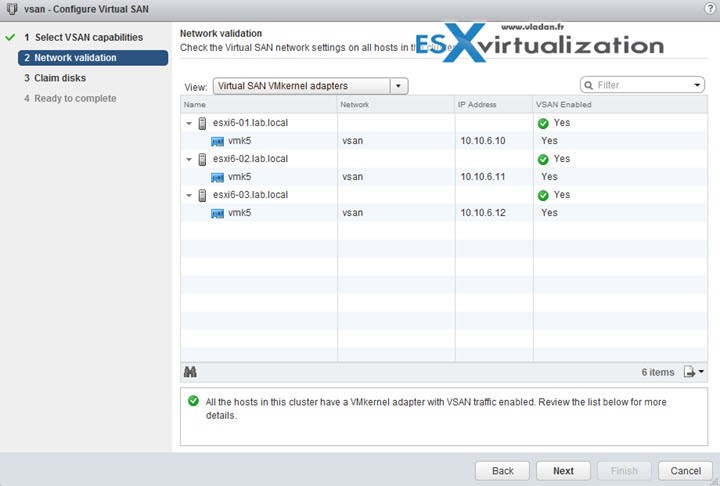Select the esxi6-01.lab.local row
Screen dimensions: 720x486
pyautogui.click(x=444, y=123)
